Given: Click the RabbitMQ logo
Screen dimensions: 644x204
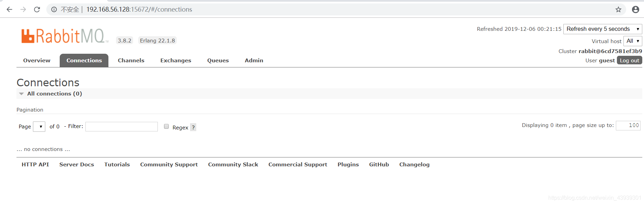Looking at the screenshot, I should (65, 36).
